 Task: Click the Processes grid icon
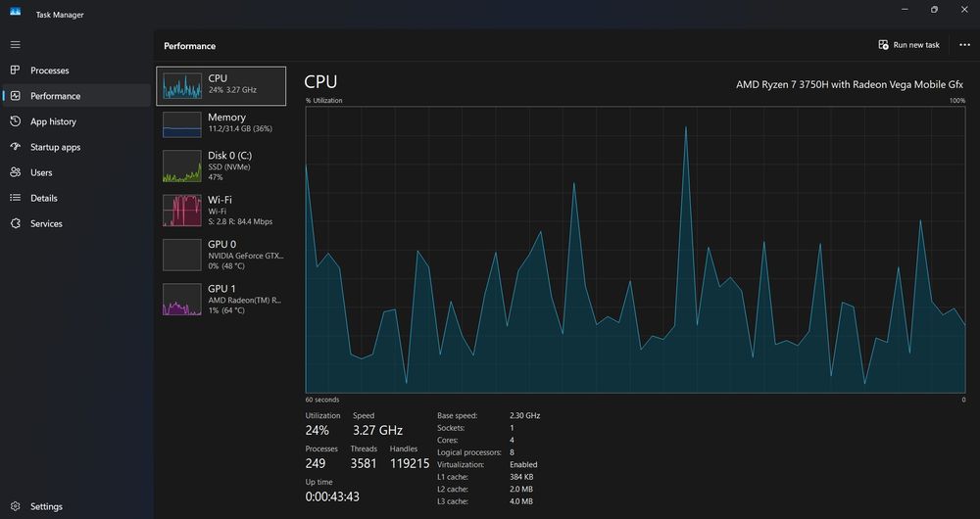[16, 70]
